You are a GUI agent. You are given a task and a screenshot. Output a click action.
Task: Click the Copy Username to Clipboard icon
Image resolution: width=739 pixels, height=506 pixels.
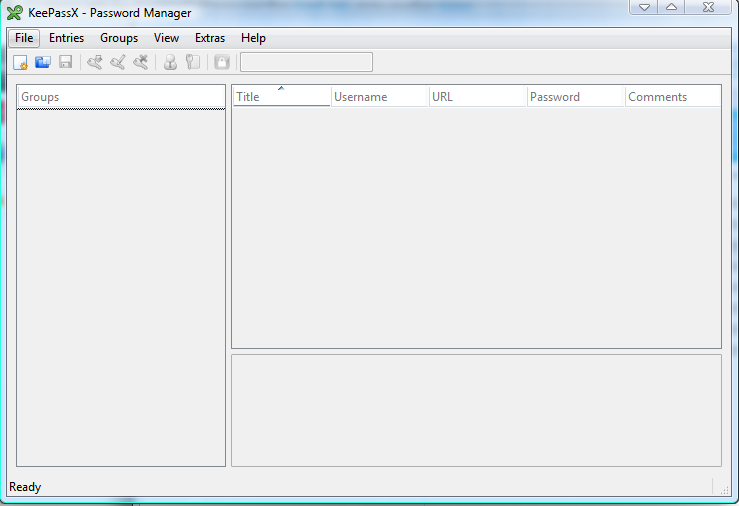pos(170,62)
